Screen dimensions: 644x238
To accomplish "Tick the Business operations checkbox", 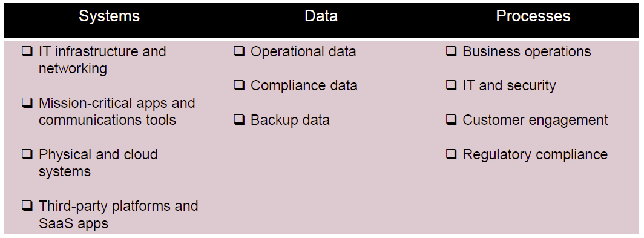I will [451, 52].
